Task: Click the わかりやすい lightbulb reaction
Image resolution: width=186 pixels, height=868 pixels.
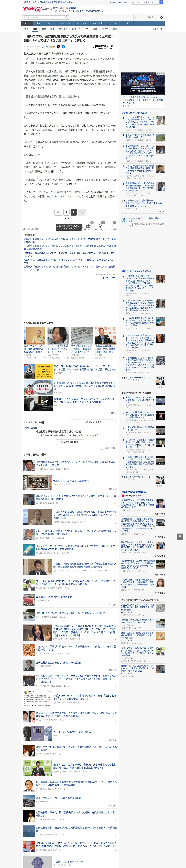Action: [x=100, y=227]
